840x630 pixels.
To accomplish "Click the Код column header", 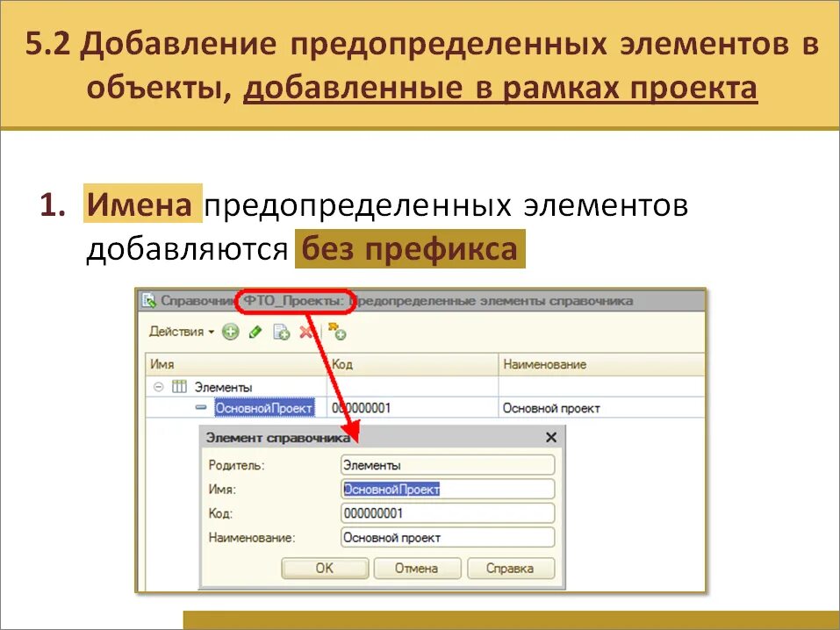I will [x=413, y=364].
